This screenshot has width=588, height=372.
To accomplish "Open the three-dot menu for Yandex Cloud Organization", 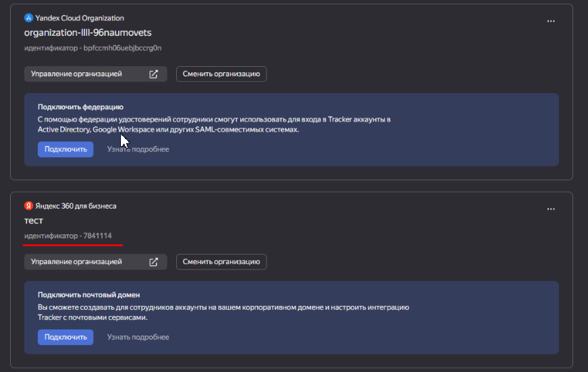I will tap(551, 21).
